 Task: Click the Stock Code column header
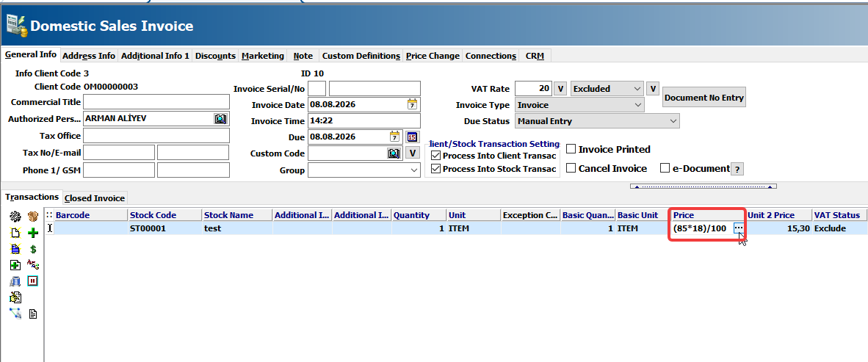[x=165, y=214]
